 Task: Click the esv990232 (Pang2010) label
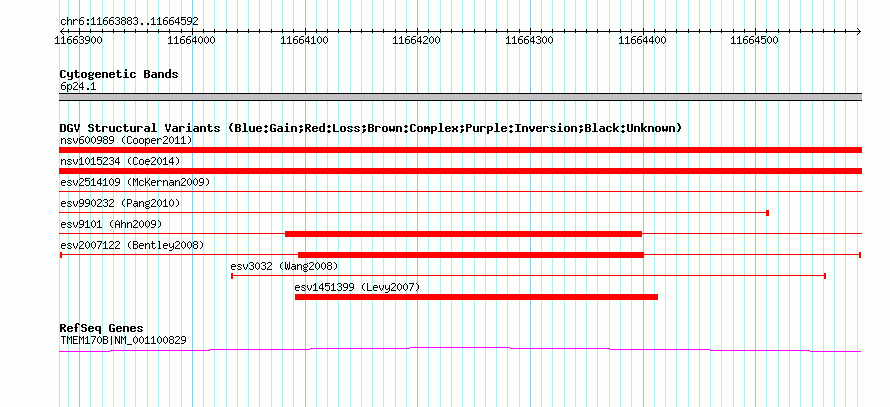[x=120, y=203]
